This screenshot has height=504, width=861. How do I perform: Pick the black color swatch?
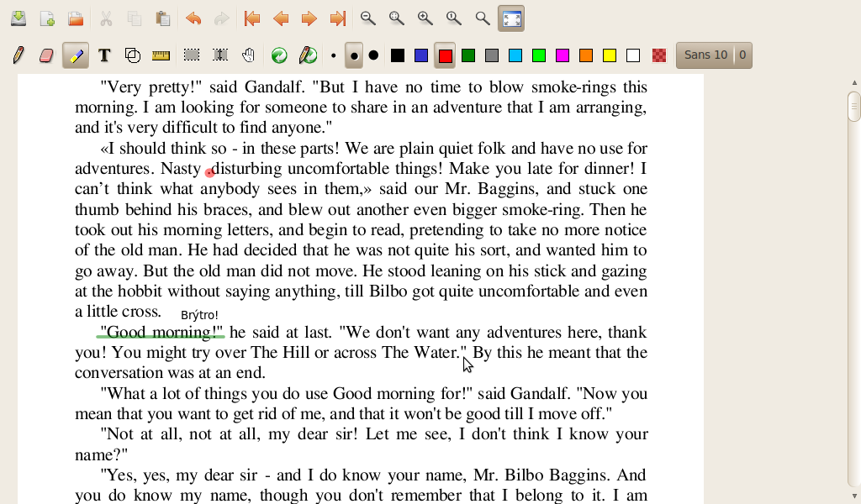(x=398, y=55)
